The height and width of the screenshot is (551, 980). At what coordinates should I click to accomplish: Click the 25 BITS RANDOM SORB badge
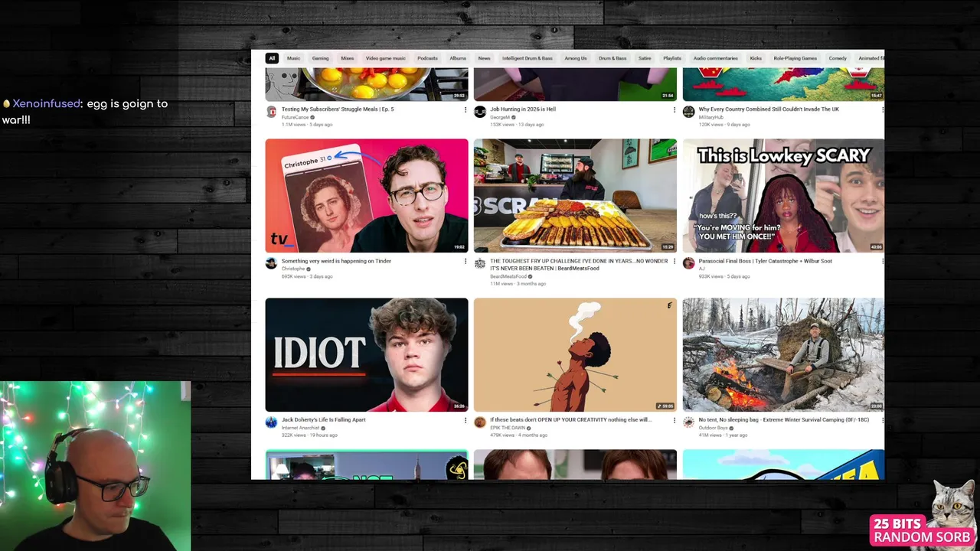(x=922, y=530)
